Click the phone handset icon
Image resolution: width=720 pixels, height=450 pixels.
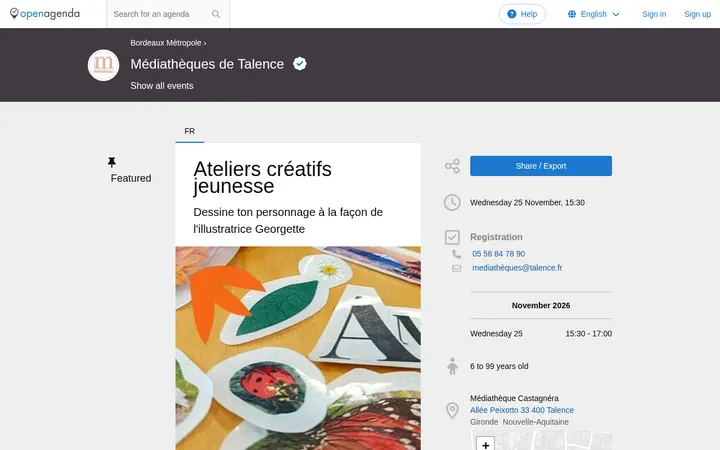point(456,254)
